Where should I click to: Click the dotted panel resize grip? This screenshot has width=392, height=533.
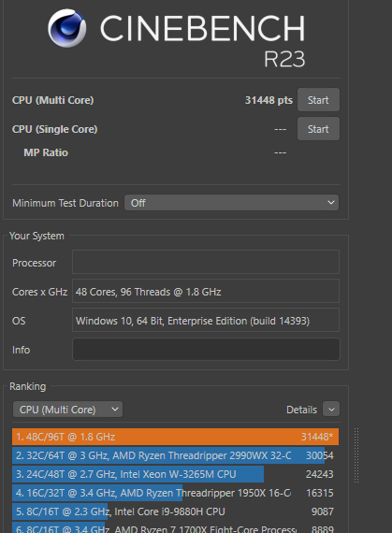356,455
